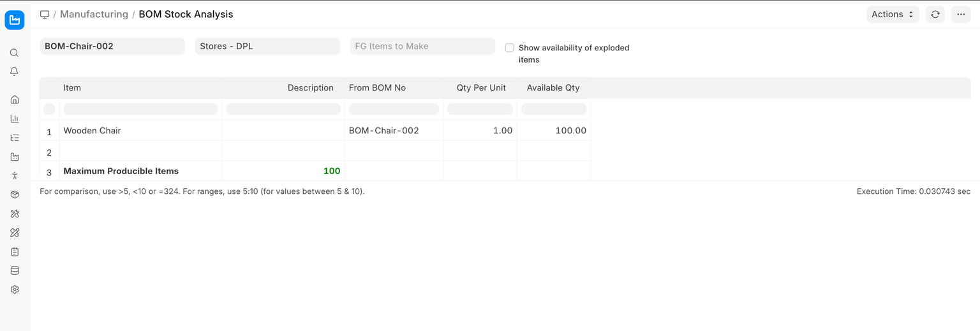Image resolution: width=980 pixels, height=331 pixels.
Task: Open the box-shaped stock icon in sidebar
Action: [15, 195]
